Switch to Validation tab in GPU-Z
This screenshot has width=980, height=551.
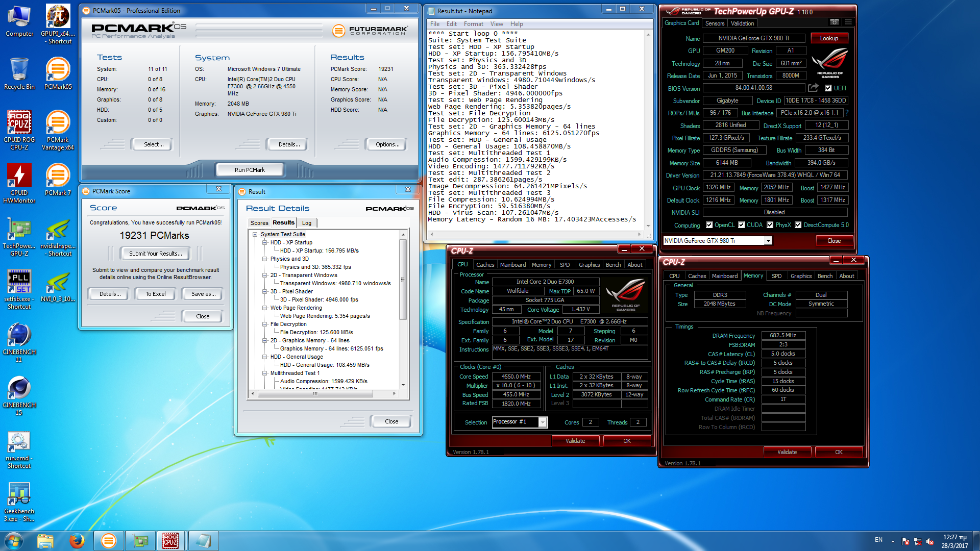click(x=742, y=23)
